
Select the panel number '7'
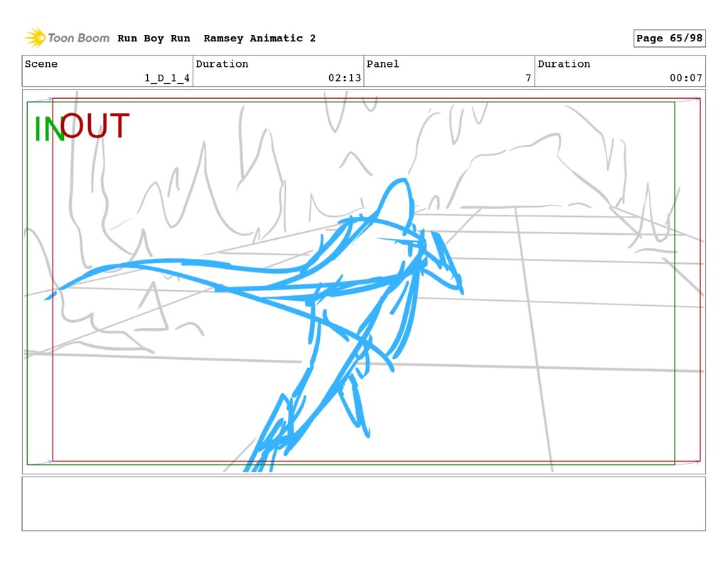pyautogui.click(x=528, y=78)
